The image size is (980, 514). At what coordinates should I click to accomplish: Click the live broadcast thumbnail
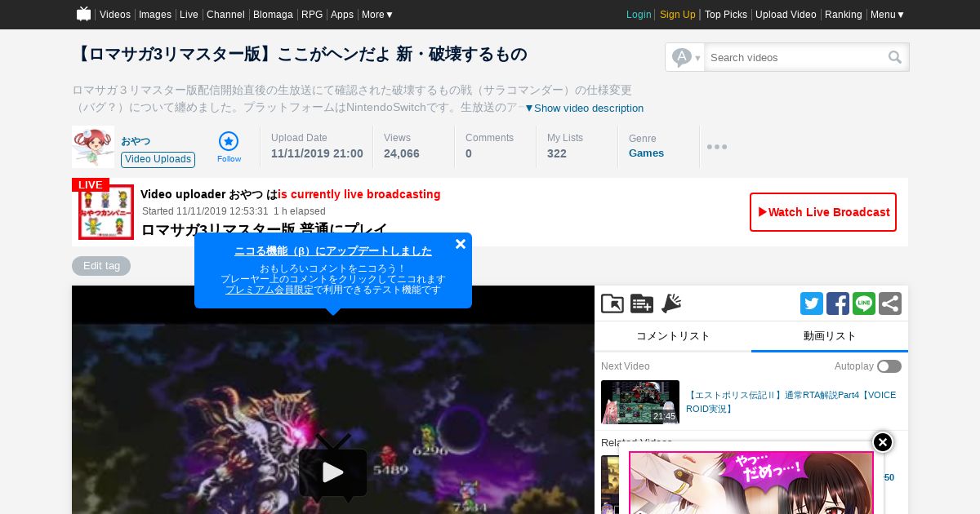coord(106,212)
